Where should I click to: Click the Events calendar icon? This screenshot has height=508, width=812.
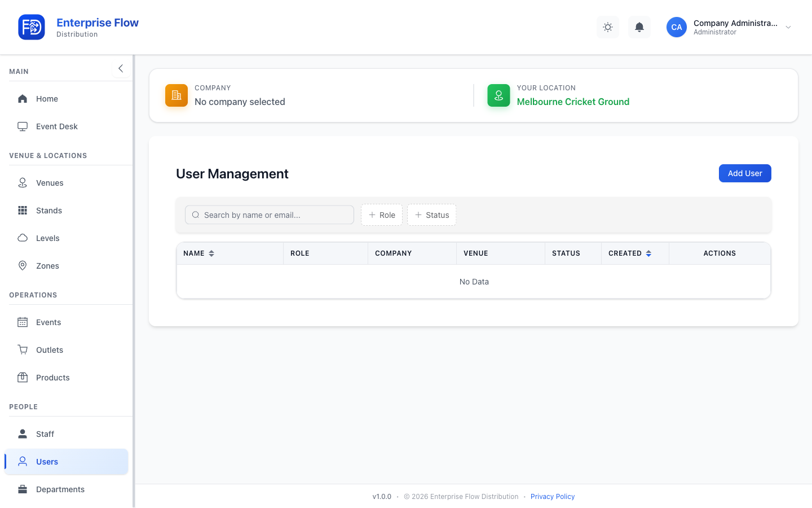click(23, 322)
